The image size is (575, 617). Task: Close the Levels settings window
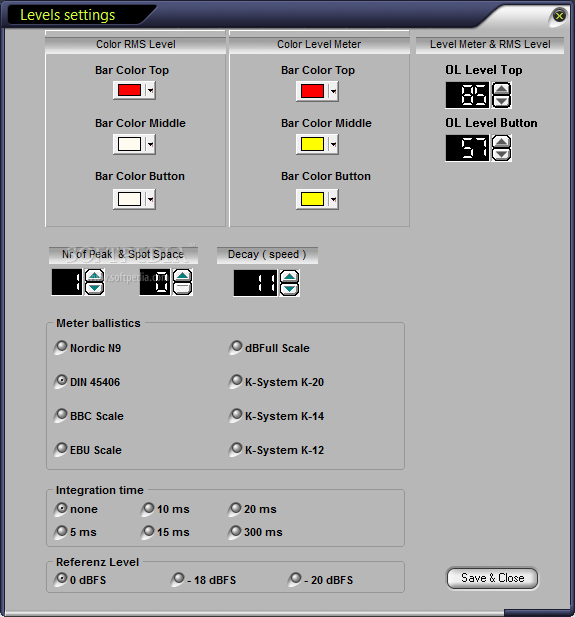(559, 16)
